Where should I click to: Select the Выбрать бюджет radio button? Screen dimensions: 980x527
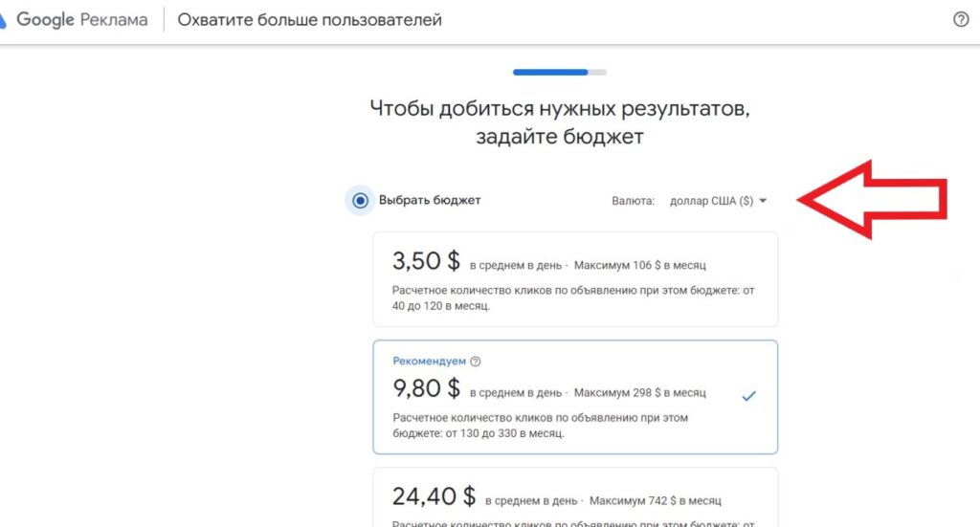[x=360, y=201]
